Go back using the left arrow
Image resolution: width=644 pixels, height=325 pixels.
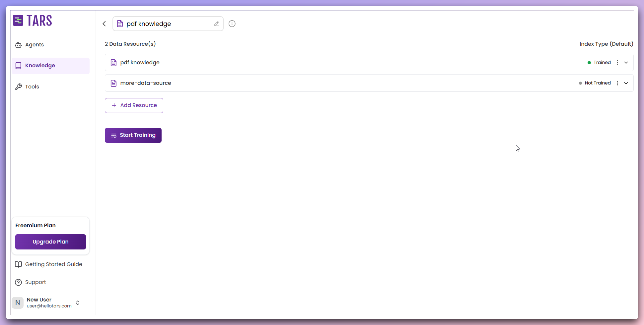pyautogui.click(x=104, y=24)
